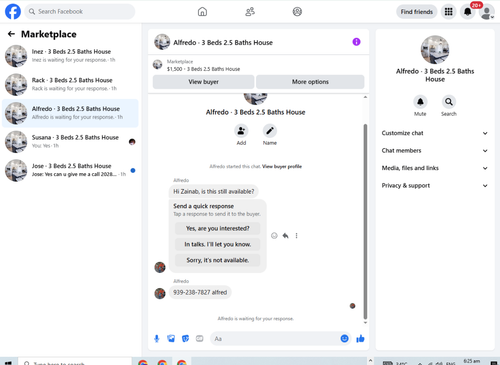Open the Jose conversation
500x365 pixels.
click(x=70, y=170)
